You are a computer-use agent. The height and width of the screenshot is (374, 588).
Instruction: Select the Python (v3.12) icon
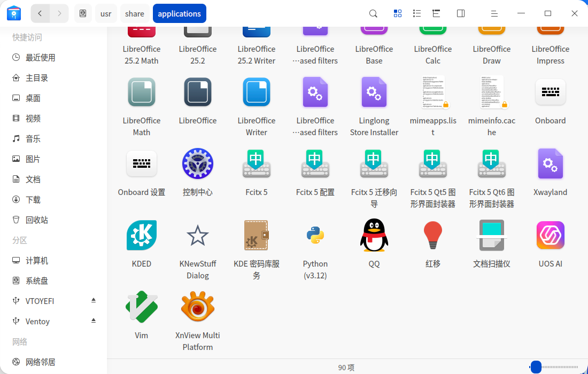(315, 235)
